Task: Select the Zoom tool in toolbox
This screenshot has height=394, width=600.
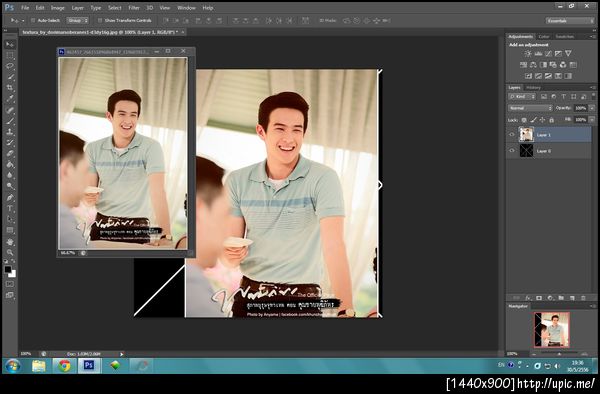Action: click(10, 252)
